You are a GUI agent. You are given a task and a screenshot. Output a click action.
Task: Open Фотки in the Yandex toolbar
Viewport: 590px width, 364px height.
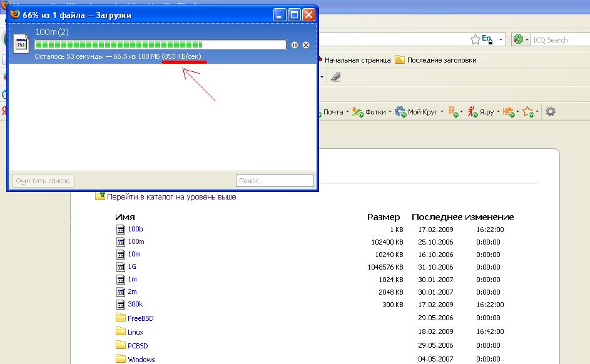tap(375, 112)
